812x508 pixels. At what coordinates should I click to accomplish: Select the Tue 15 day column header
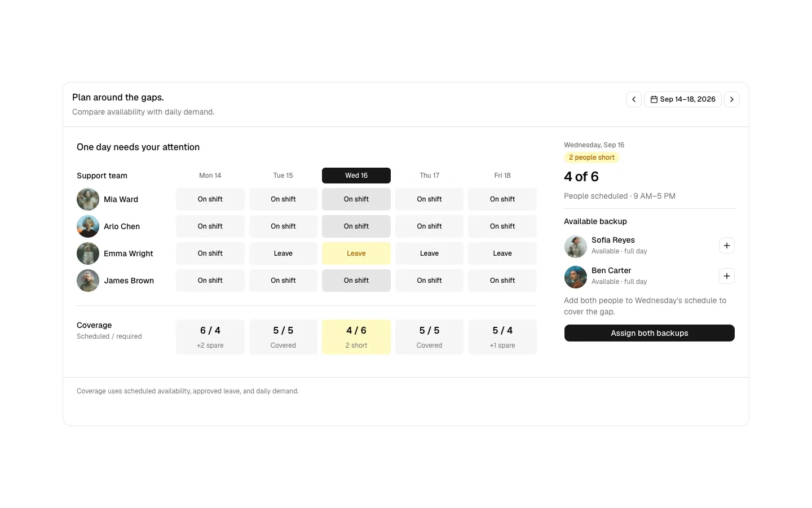[x=283, y=176]
